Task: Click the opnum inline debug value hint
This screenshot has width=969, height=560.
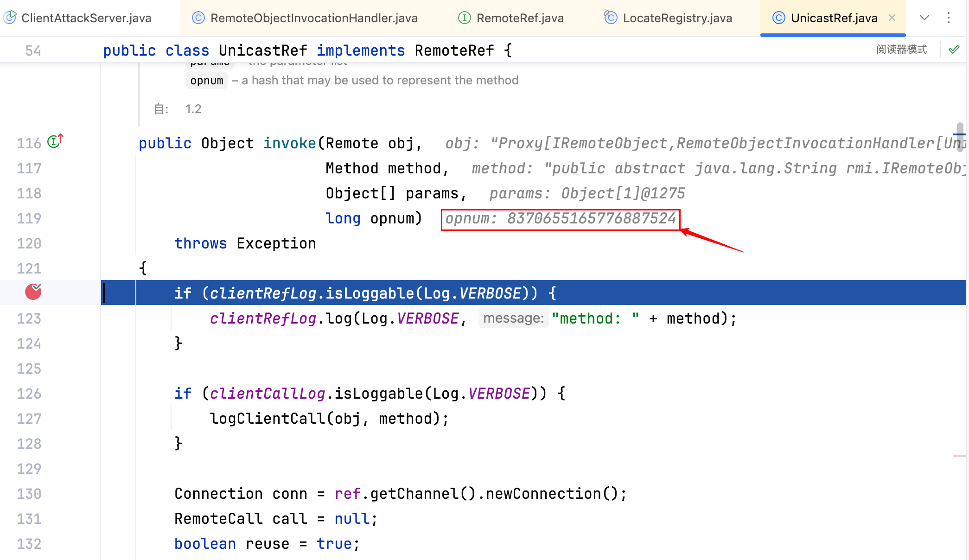Action: click(x=560, y=218)
